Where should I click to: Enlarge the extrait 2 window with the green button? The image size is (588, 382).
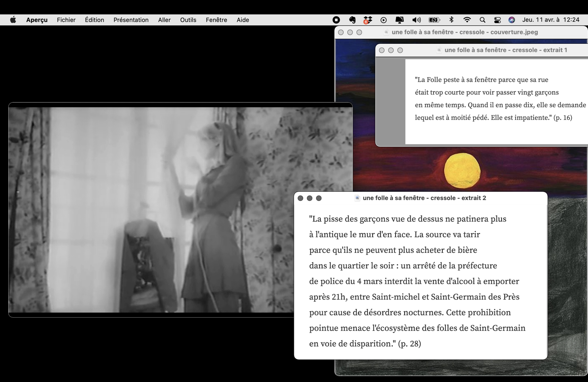tap(318, 198)
